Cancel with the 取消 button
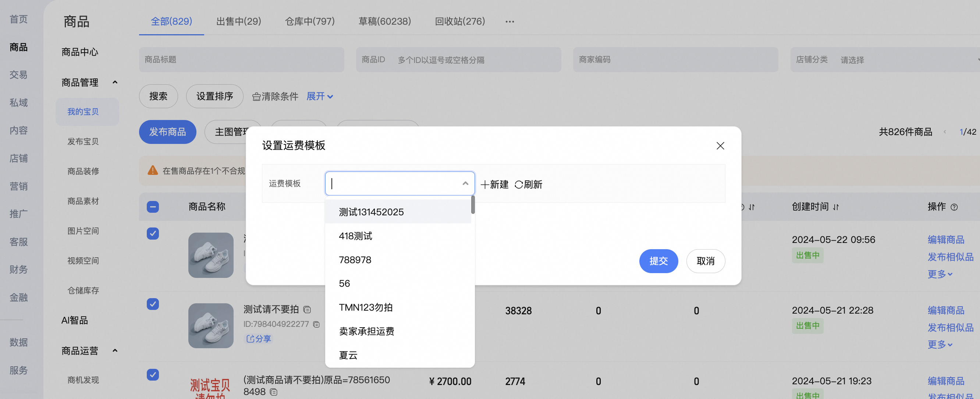The width and height of the screenshot is (980, 399). pyautogui.click(x=706, y=261)
